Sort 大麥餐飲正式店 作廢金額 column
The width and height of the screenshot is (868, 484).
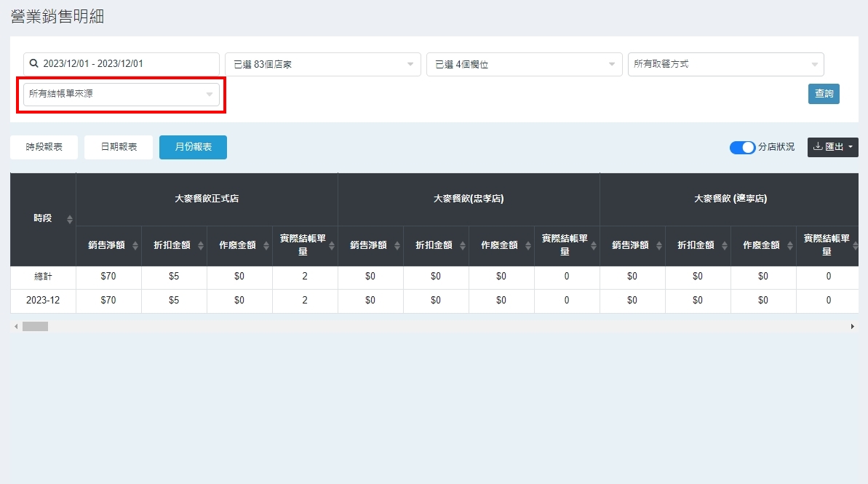(266, 246)
